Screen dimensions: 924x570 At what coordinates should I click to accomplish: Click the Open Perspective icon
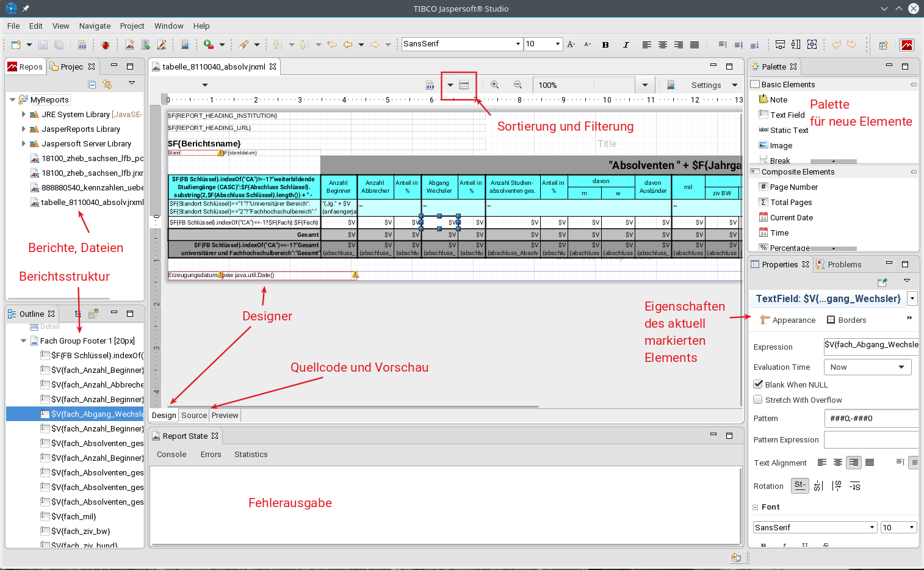(x=883, y=45)
